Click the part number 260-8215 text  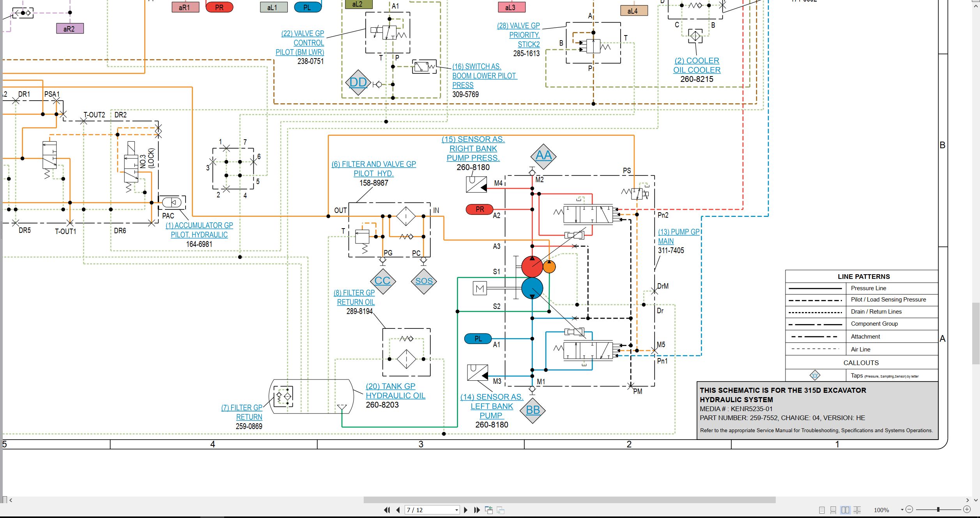(697, 79)
